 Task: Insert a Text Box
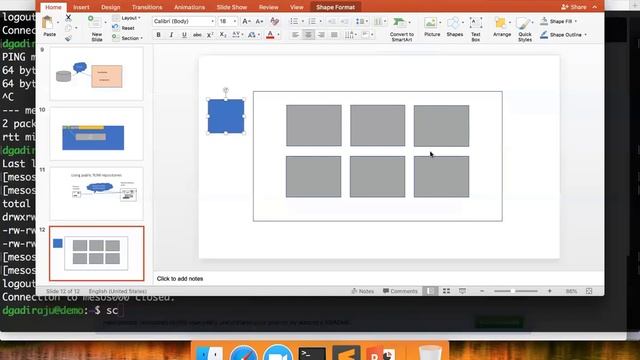pyautogui.click(x=476, y=29)
